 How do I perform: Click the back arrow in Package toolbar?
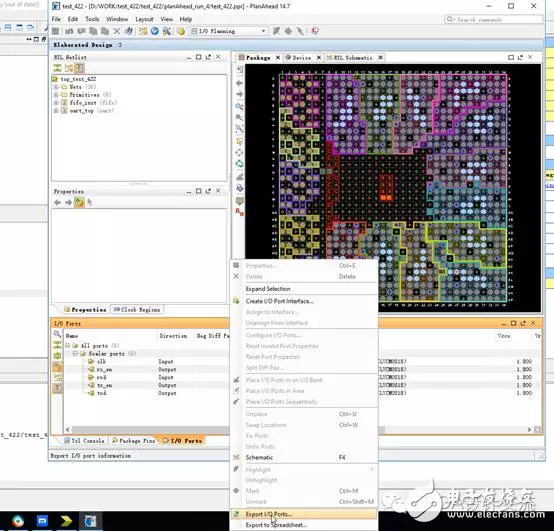pos(240,83)
